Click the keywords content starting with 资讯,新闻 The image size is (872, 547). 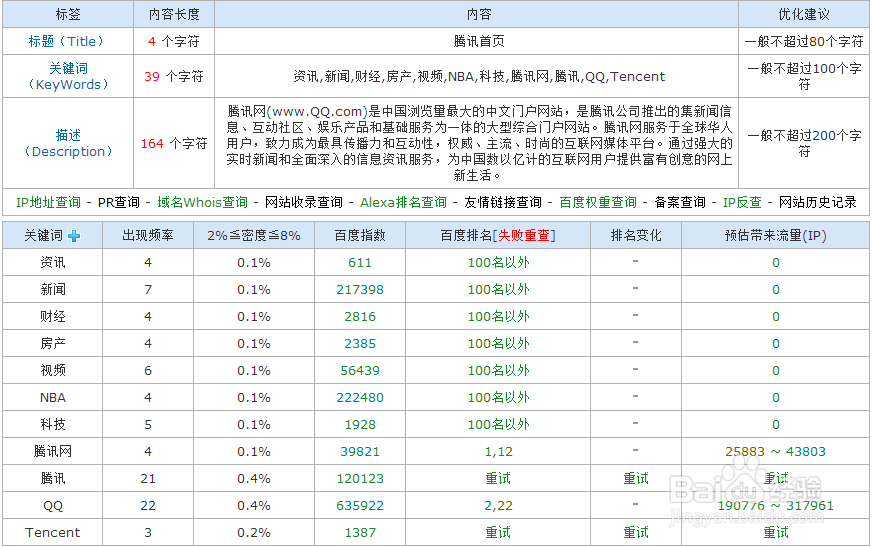click(479, 76)
